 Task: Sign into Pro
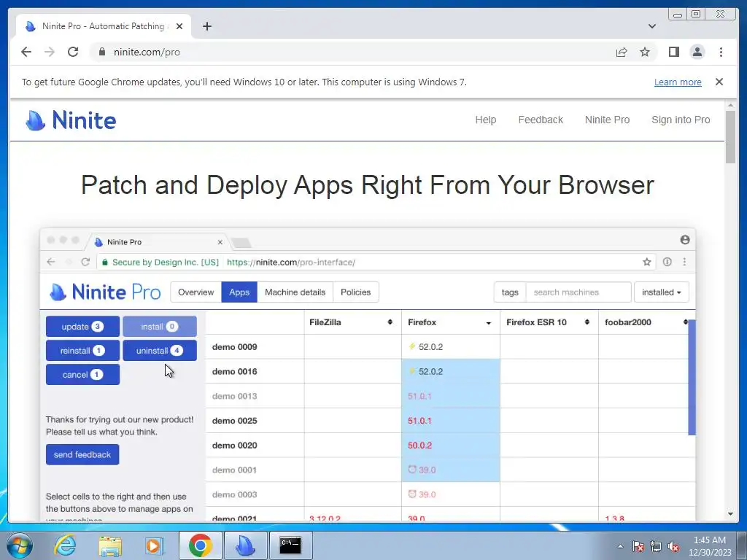pyautogui.click(x=681, y=120)
